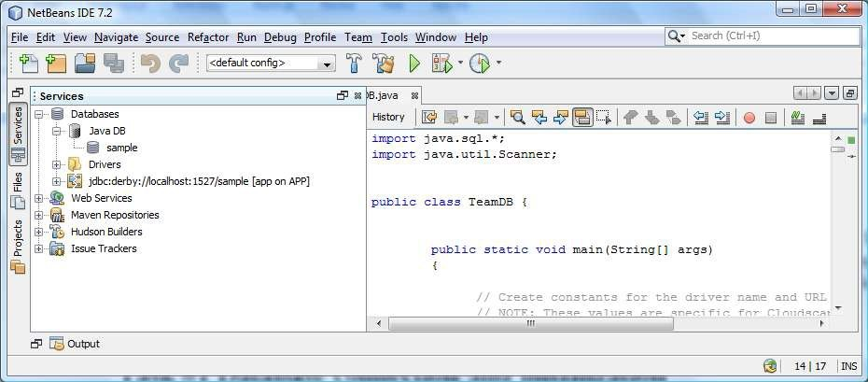868x382 pixels.
Task: Open the search options dropdown magnifier
Action: coord(677,36)
